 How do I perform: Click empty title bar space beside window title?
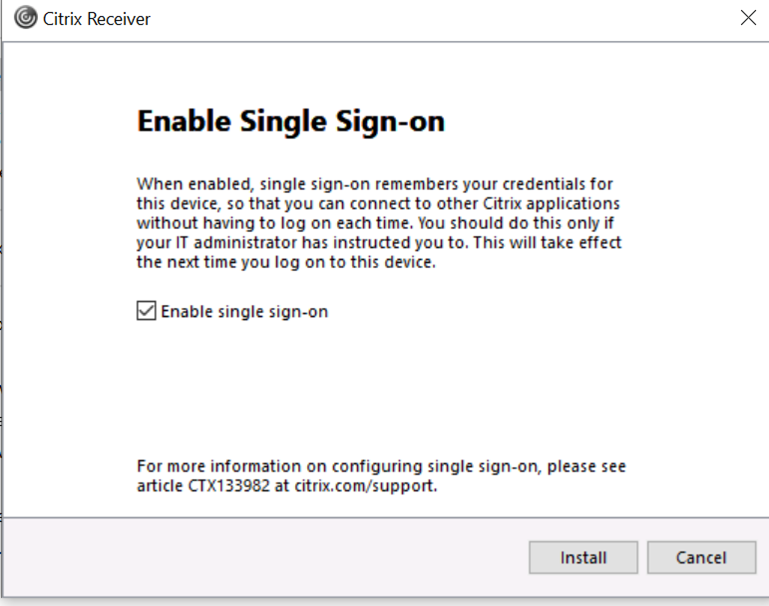point(441,19)
